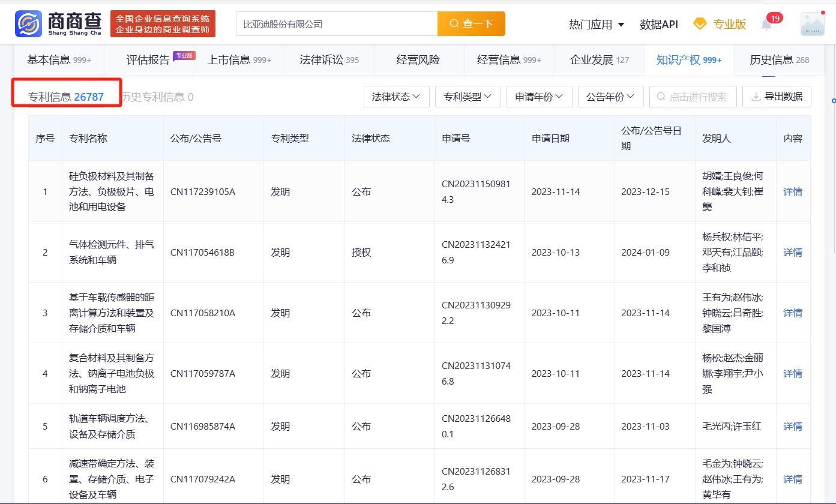The image size is (836, 504).
Task: Switch to 基本信息 tab
Action: click(59, 59)
